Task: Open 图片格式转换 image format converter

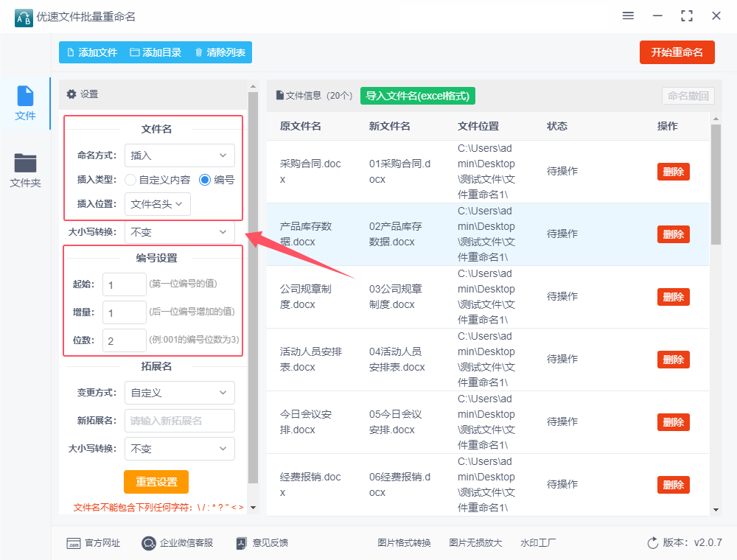Action: point(404,543)
